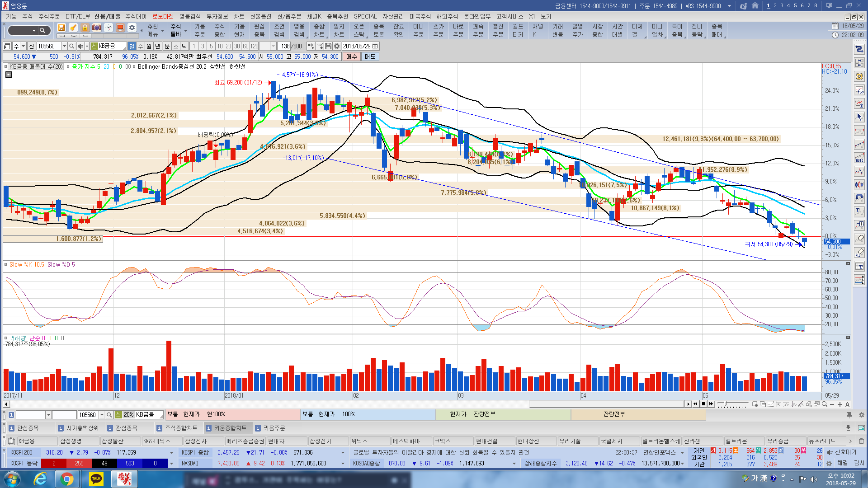Screen dimensions: 868x488
Task: Click the pin icon on lower panel
Action: (849, 415)
